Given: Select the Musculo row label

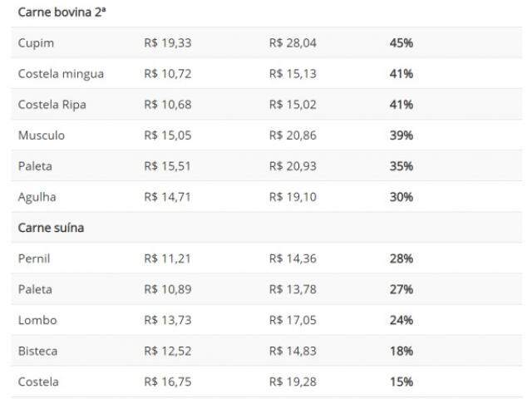Looking at the screenshot, I should (x=42, y=135).
